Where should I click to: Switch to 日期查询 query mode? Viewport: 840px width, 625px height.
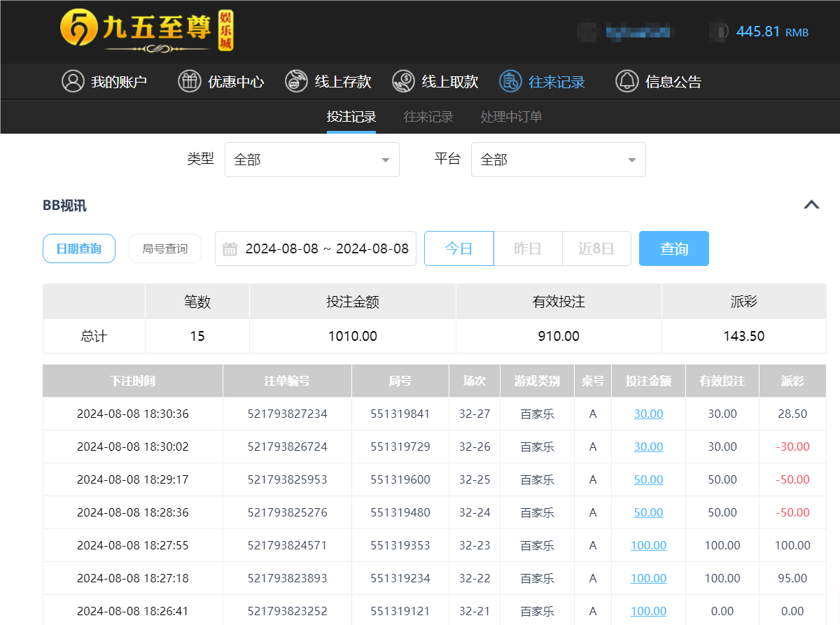point(78,248)
